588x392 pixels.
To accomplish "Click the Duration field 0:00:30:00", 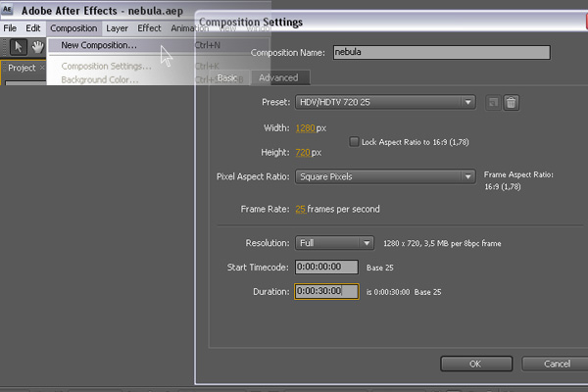I will [326, 291].
